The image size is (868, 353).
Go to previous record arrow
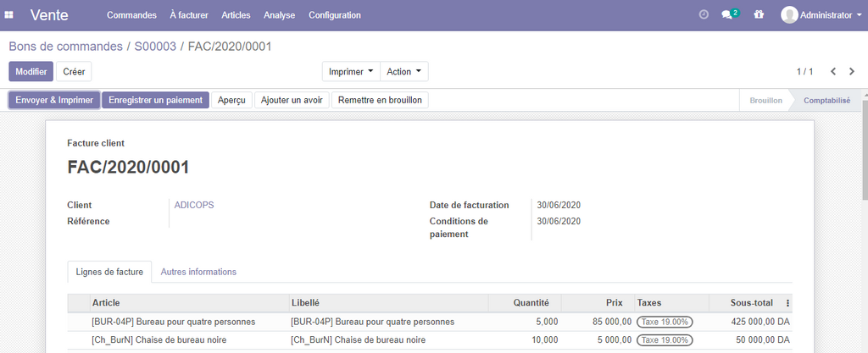coord(833,72)
